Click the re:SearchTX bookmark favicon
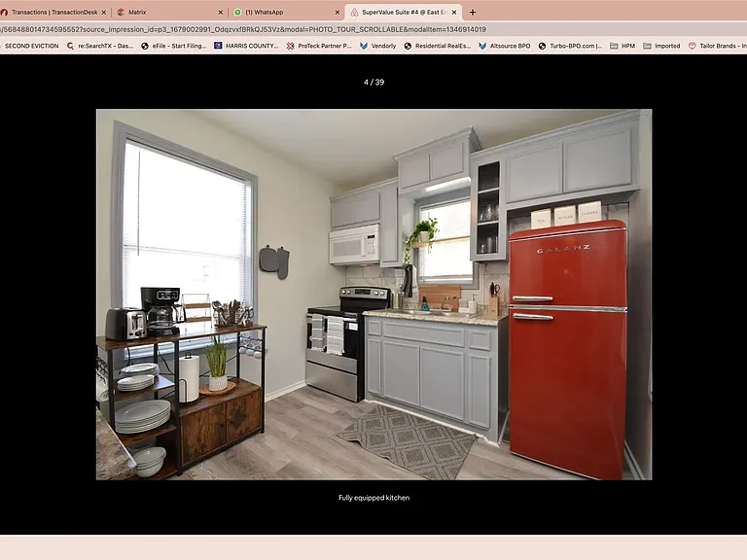 click(70, 47)
